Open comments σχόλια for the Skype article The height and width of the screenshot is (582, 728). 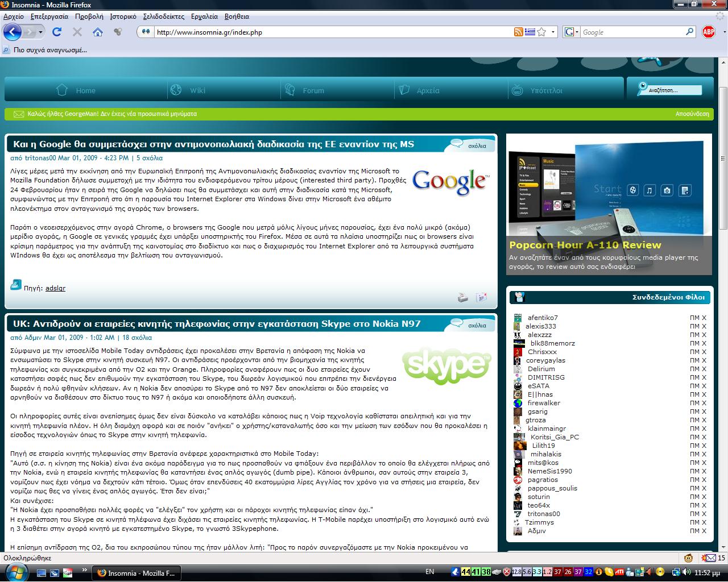click(477, 325)
